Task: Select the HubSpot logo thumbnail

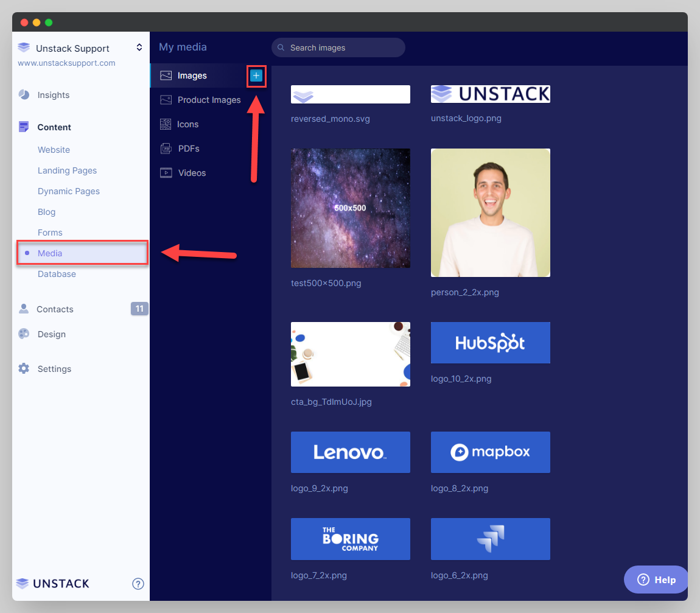Action: pyautogui.click(x=490, y=343)
